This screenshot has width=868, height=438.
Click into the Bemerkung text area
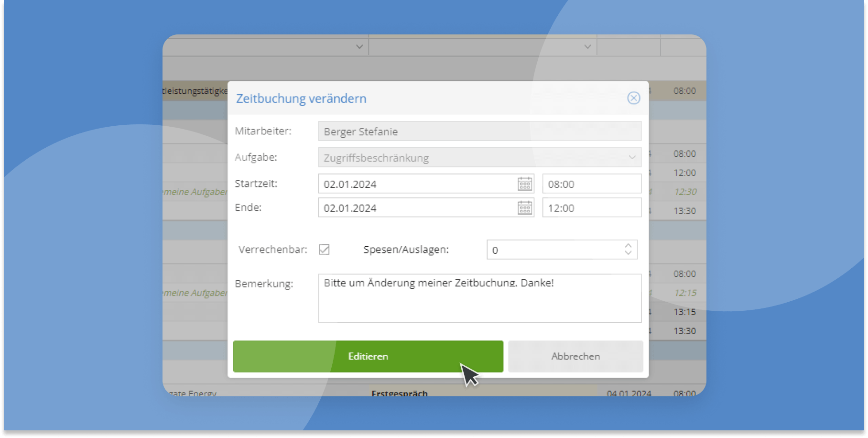479,301
